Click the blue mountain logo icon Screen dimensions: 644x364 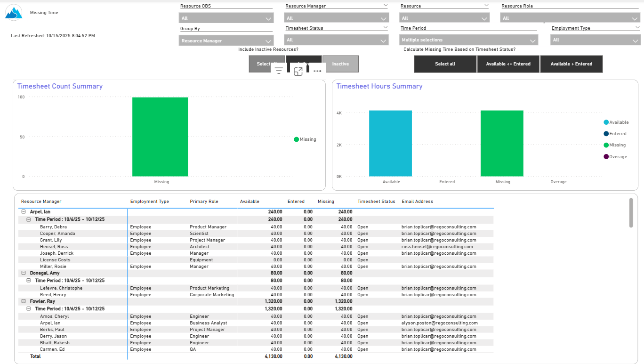pyautogui.click(x=14, y=13)
